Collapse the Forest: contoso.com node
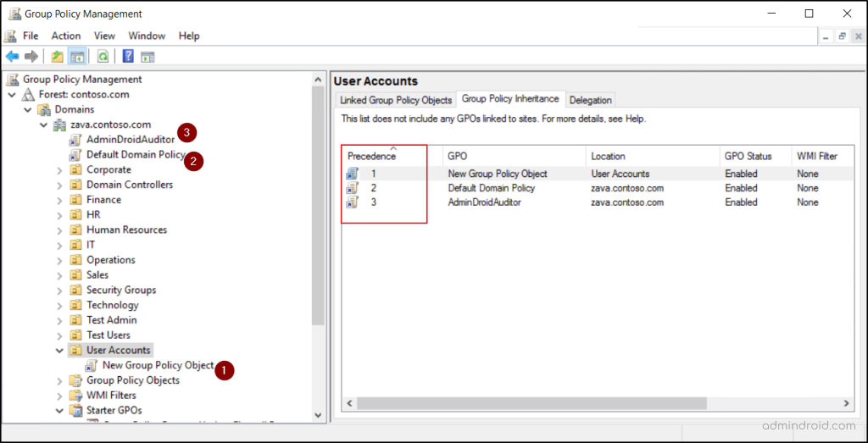The width and height of the screenshot is (868, 443). pos(12,95)
